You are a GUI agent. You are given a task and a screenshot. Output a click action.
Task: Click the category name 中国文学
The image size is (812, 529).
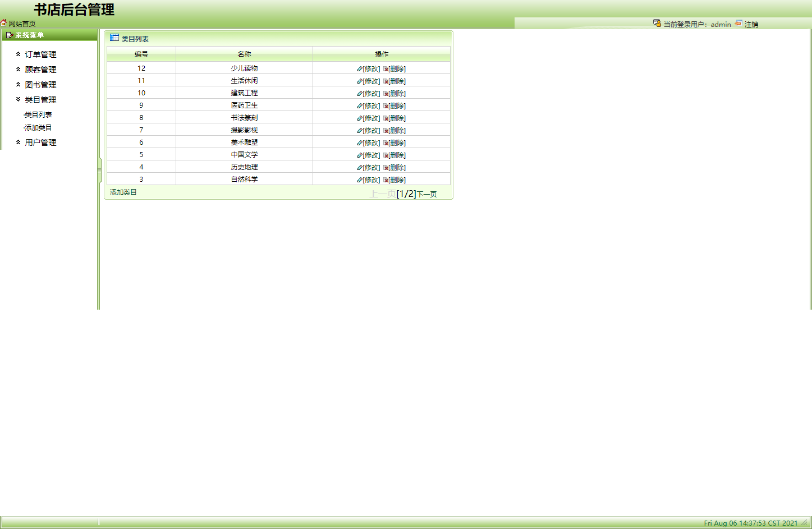click(x=245, y=155)
